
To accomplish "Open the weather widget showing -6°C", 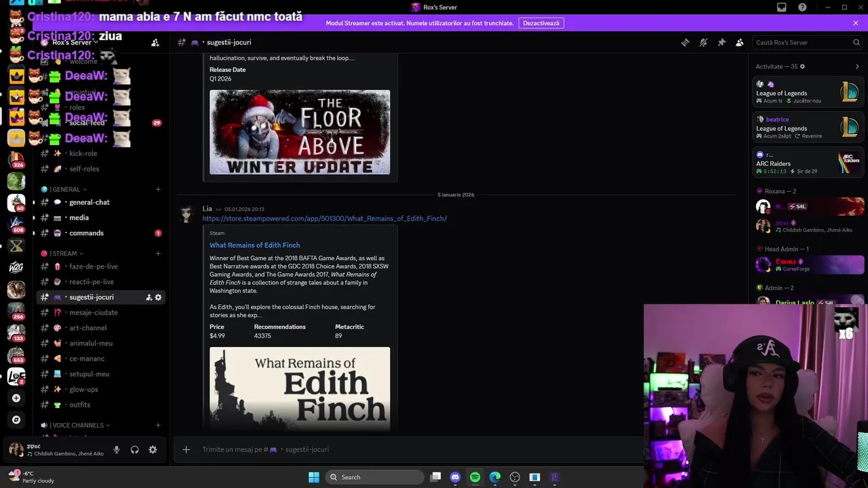I will click(31, 477).
